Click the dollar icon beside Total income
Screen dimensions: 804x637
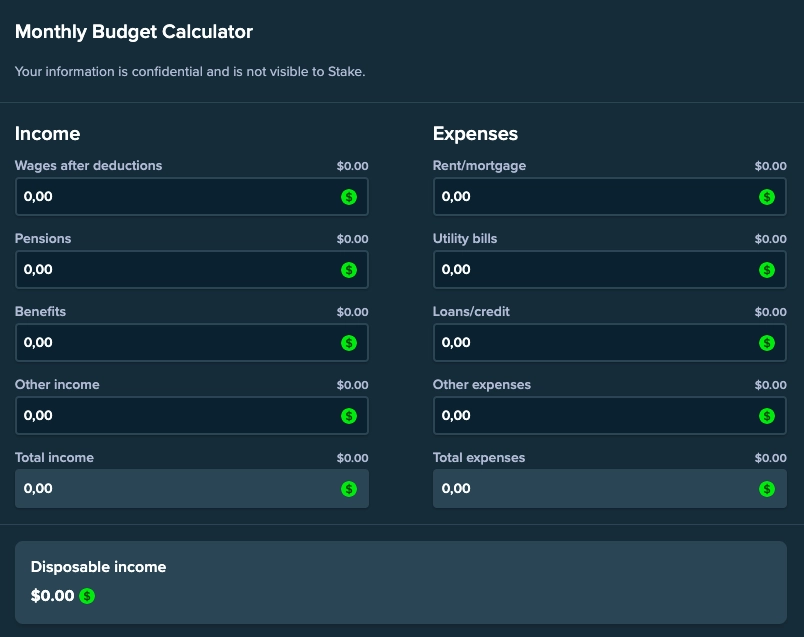pos(348,488)
